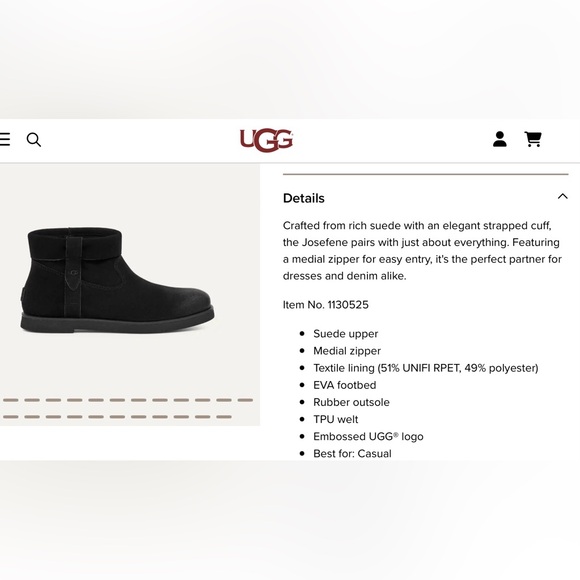Click the lower dashed stitching line decoration
Image resolution: width=580 pixels, height=580 pixels.
(117, 417)
